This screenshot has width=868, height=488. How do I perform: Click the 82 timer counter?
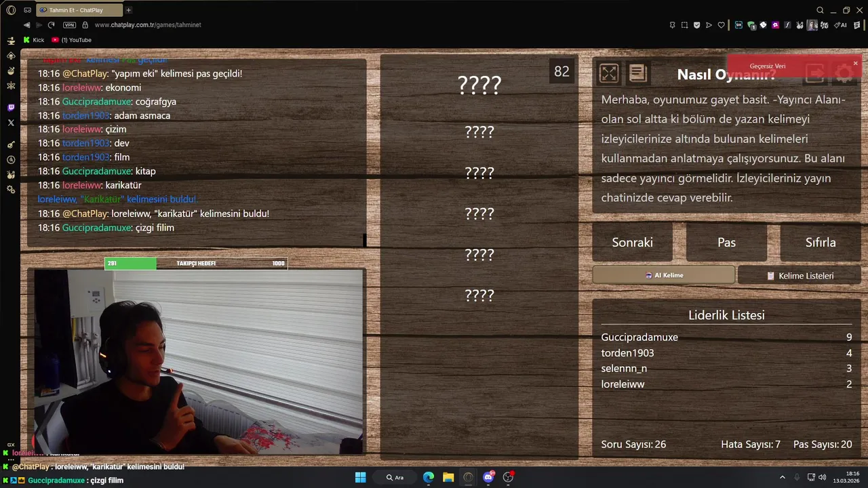point(561,71)
